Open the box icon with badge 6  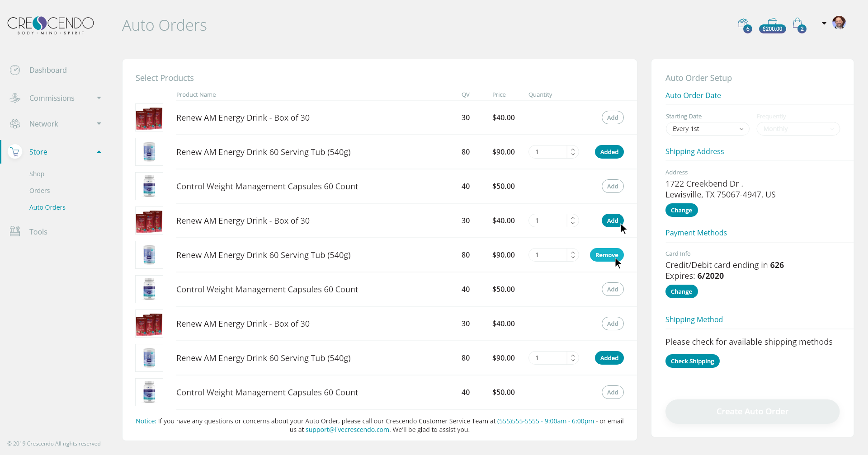point(744,25)
